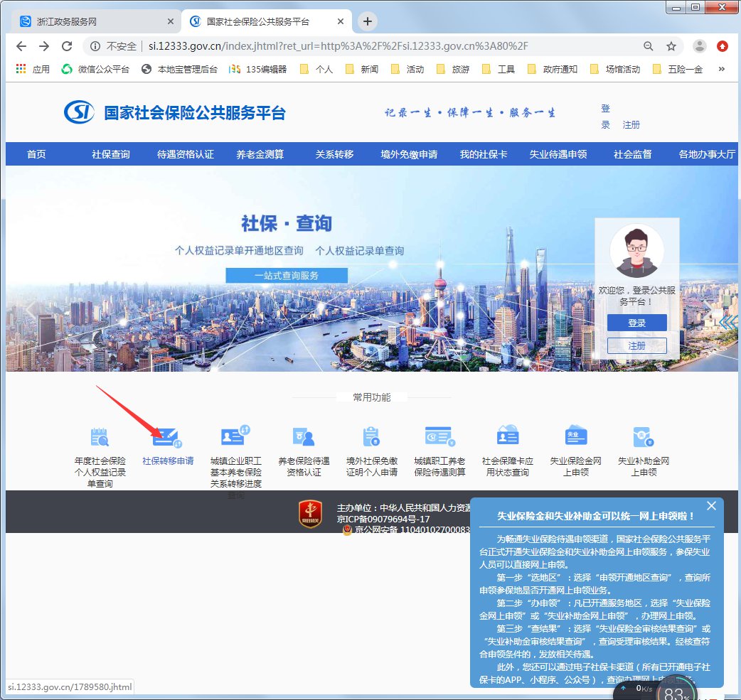Open the Chrome profile avatar

tap(700, 45)
